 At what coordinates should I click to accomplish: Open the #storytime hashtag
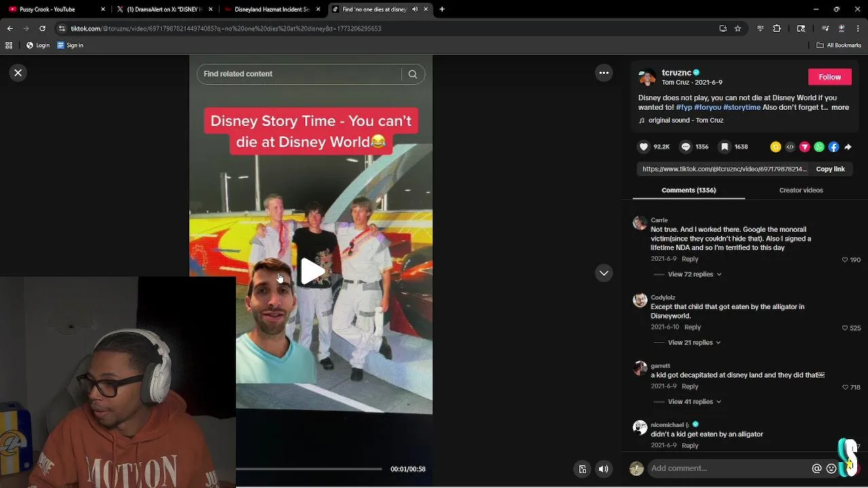click(x=742, y=107)
